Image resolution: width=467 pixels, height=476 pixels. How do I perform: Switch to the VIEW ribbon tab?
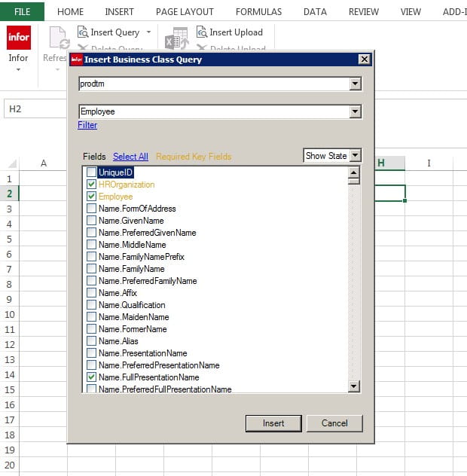pyautogui.click(x=411, y=12)
